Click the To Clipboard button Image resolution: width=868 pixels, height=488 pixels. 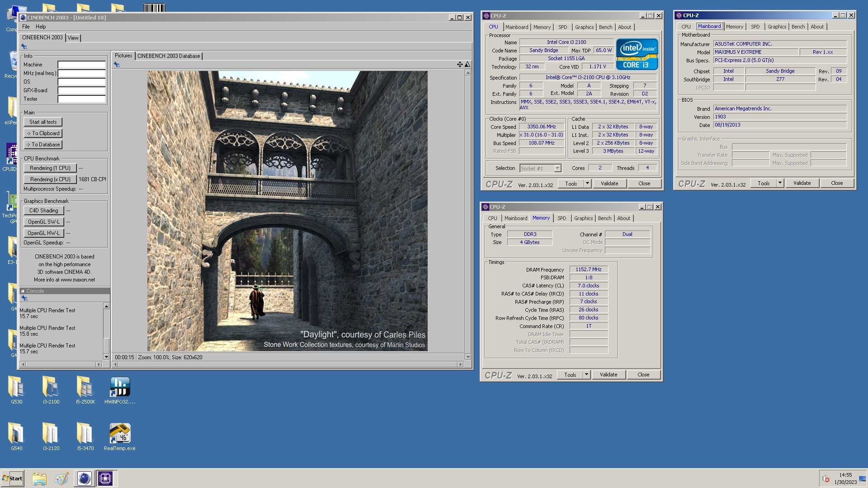(43, 133)
